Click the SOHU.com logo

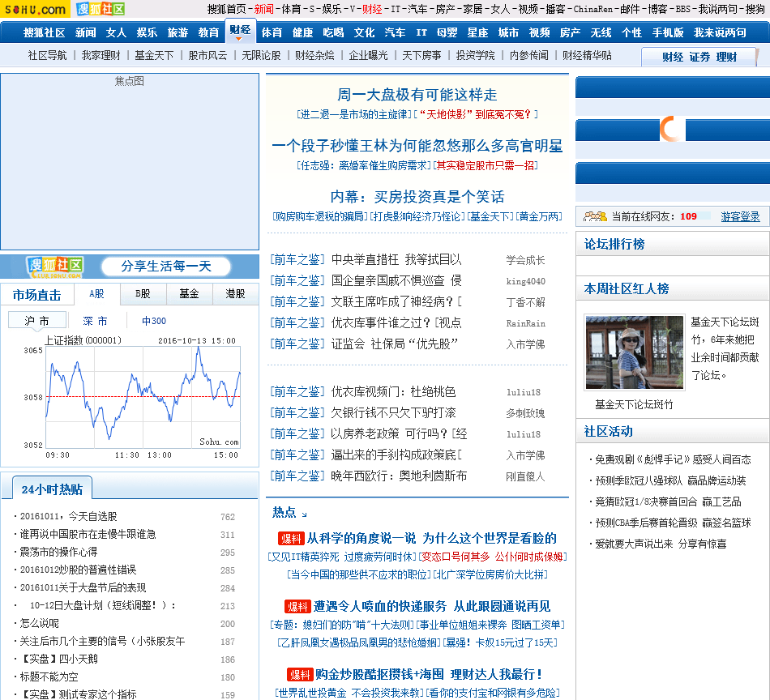pyautogui.click(x=35, y=9)
